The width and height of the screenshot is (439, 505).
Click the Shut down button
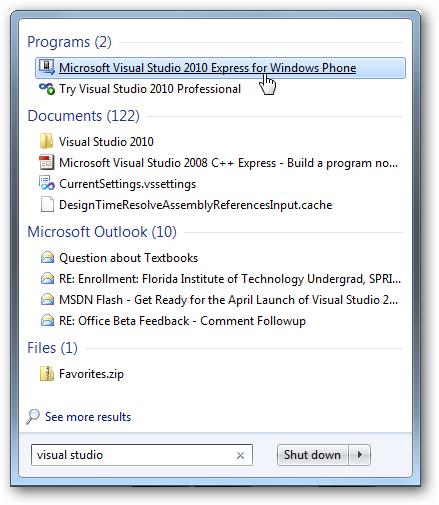pos(312,455)
